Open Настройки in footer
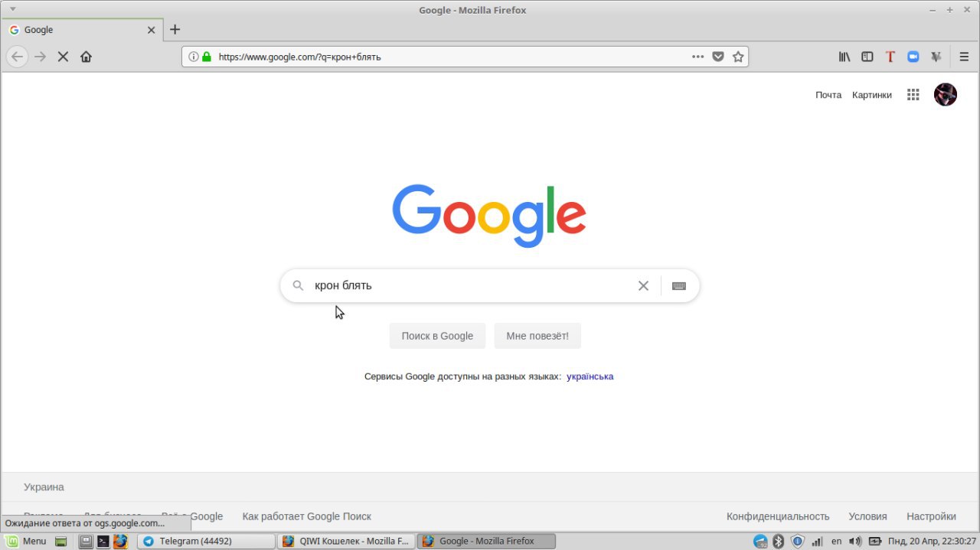The width and height of the screenshot is (980, 550). (931, 516)
